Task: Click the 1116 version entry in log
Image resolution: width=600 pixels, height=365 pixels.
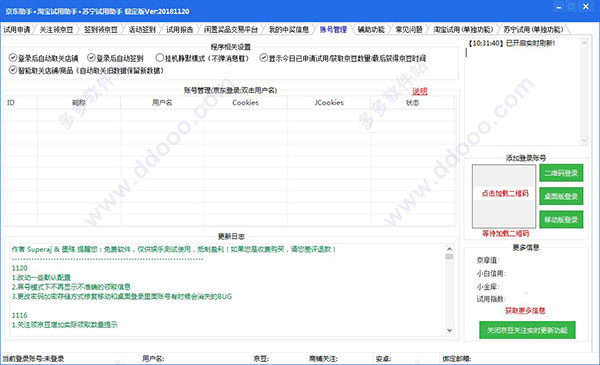Action: click(x=20, y=315)
